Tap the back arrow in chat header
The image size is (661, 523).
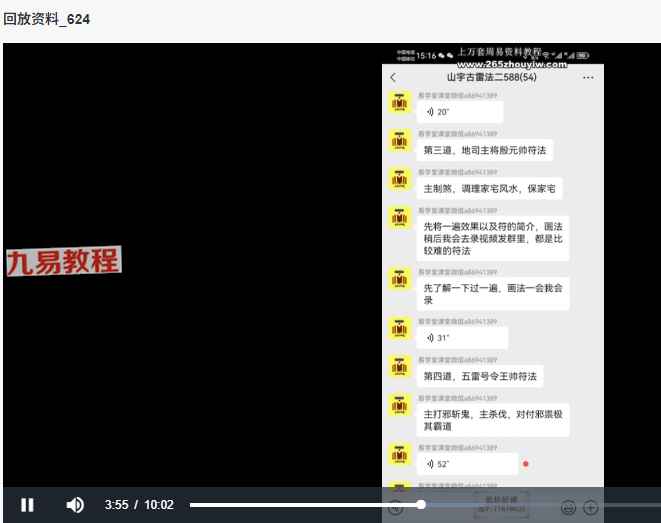tap(393, 78)
